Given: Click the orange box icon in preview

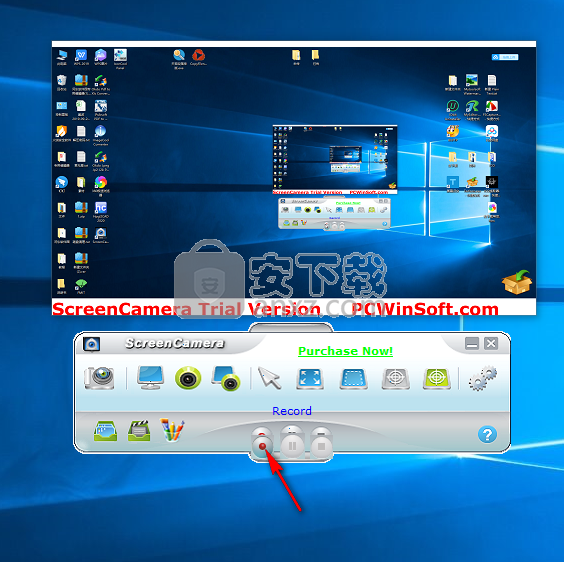Looking at the screenshot, I should tap(517, 282).
